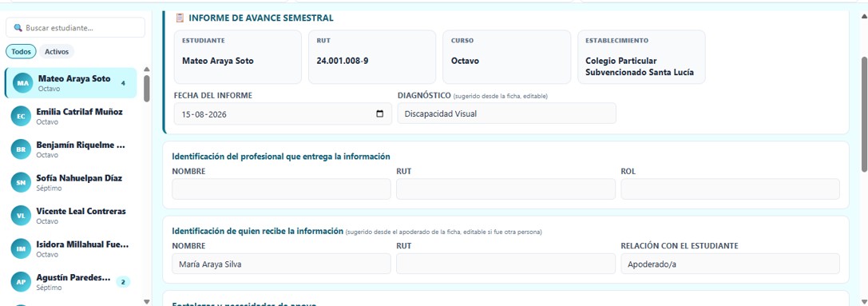Click the BR avatar for Benjamín Riquelme
The height and width of the screenshot is (306, 868).
click(21, 149)
